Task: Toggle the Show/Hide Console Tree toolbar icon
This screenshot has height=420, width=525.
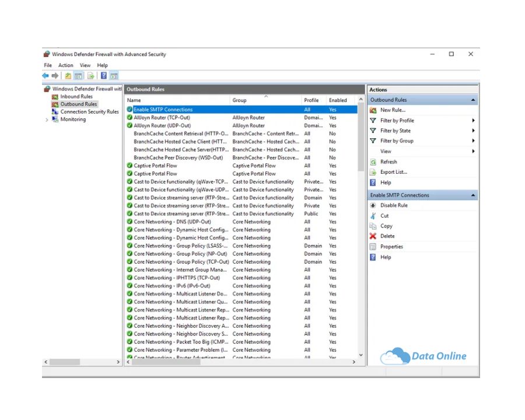Action: click(x=78, y=76)
